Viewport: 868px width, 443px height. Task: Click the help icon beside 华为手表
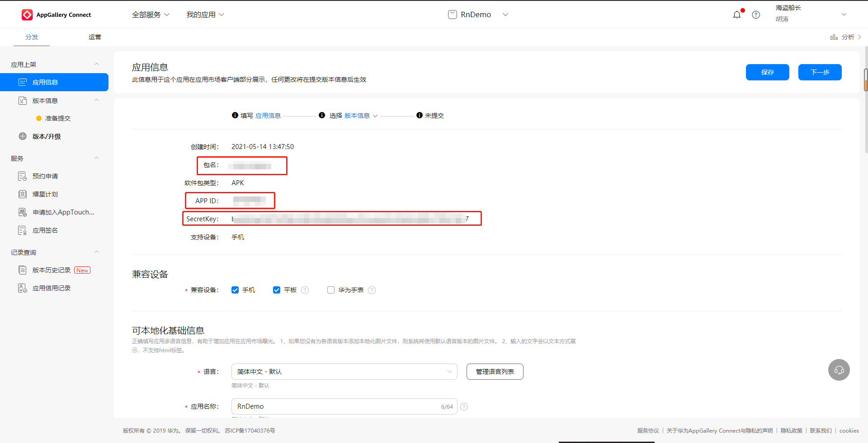[372, 290]
